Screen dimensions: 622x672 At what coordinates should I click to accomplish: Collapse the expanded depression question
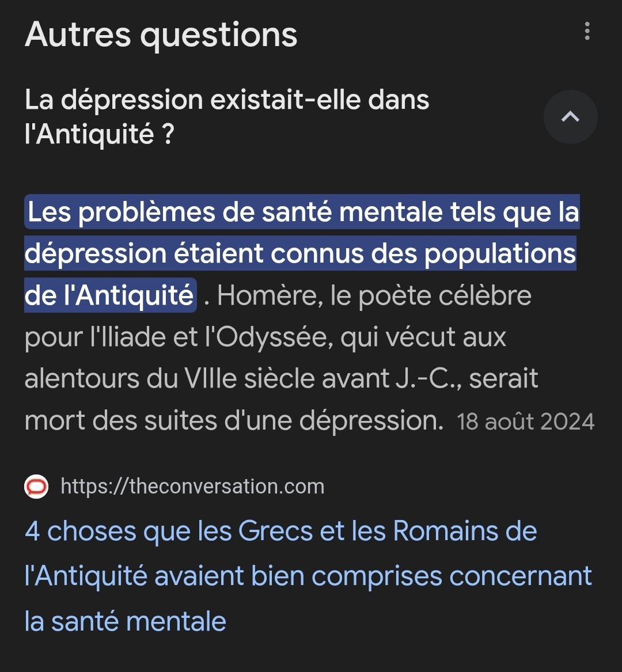coord(570,117)
